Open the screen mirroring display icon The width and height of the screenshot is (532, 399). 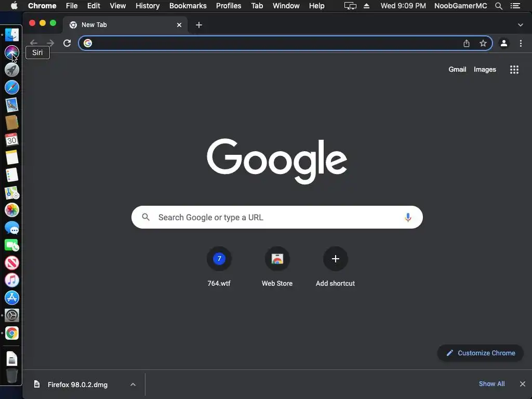tap(350, 6)
